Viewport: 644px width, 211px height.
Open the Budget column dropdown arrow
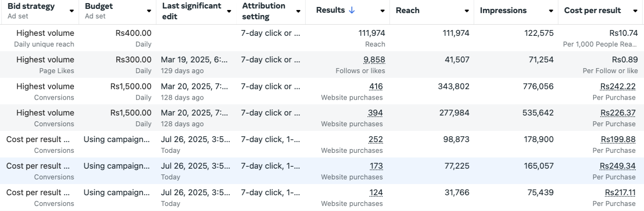point(149,11)
